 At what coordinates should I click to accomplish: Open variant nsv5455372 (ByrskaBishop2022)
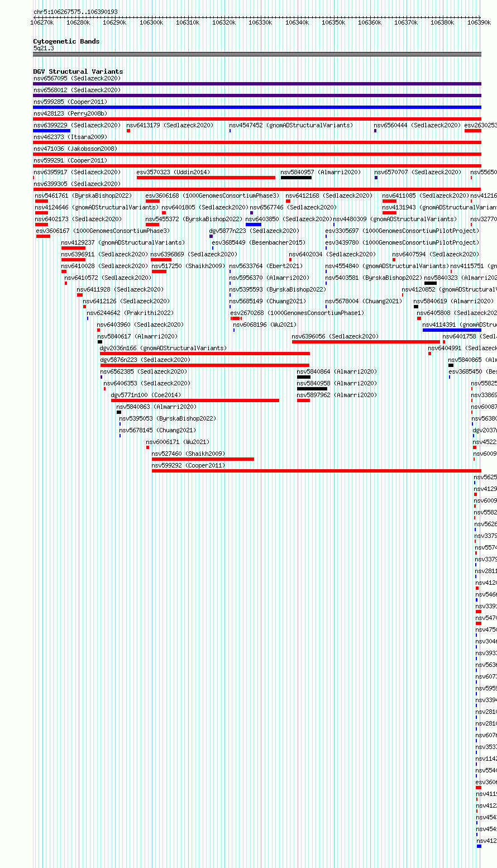(194, 219)
